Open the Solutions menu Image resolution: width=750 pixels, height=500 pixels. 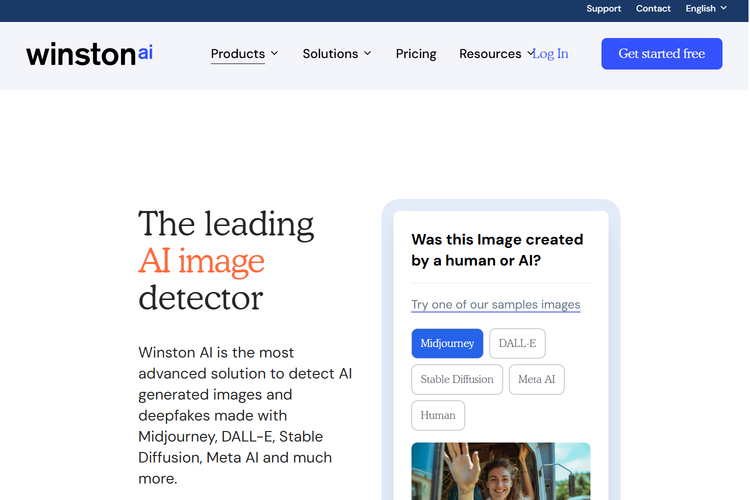point(330,54)
